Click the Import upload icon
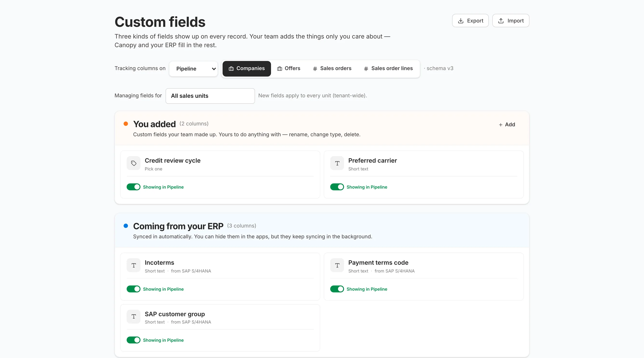Screen dimensions: 644x358 tap(501, 21)
